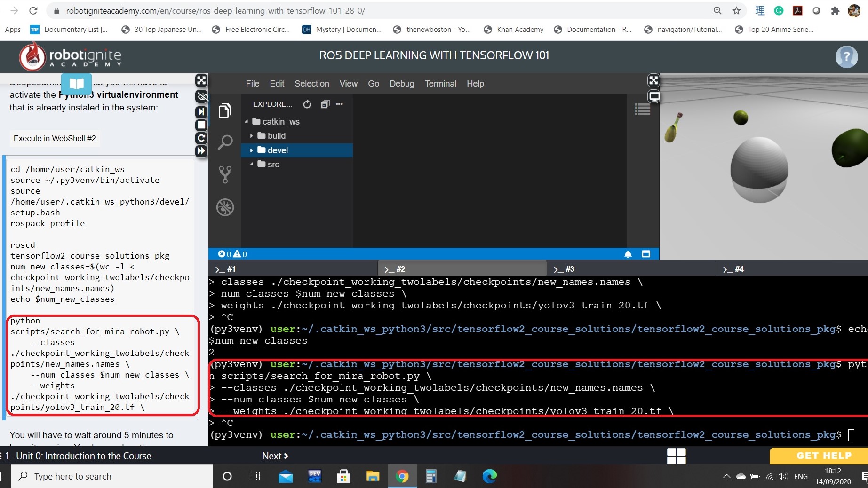Open the Go menu
868x488 pixels.
tap(374, 84)
